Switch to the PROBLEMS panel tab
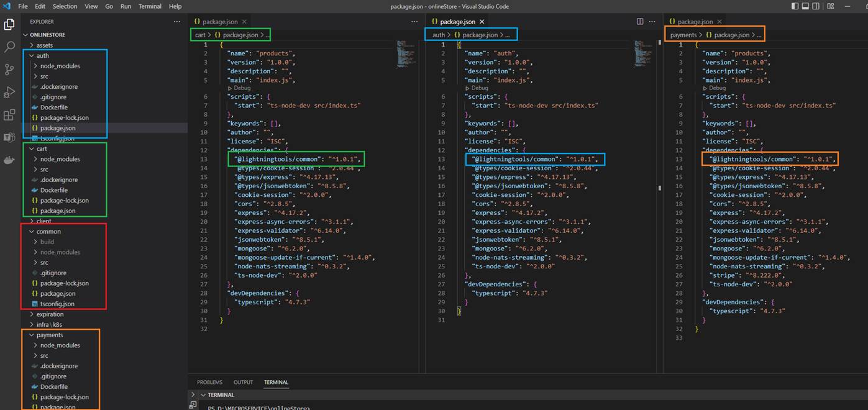This screenshot has height=410, width=868. [x=209, y=382]
